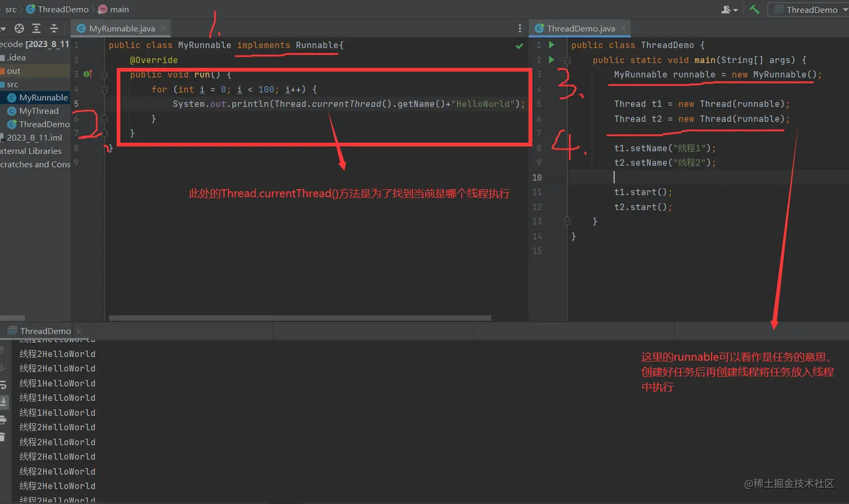Click line 10 with caret in ThreadDemo editor
849x504 pixels.
point(707,177)
